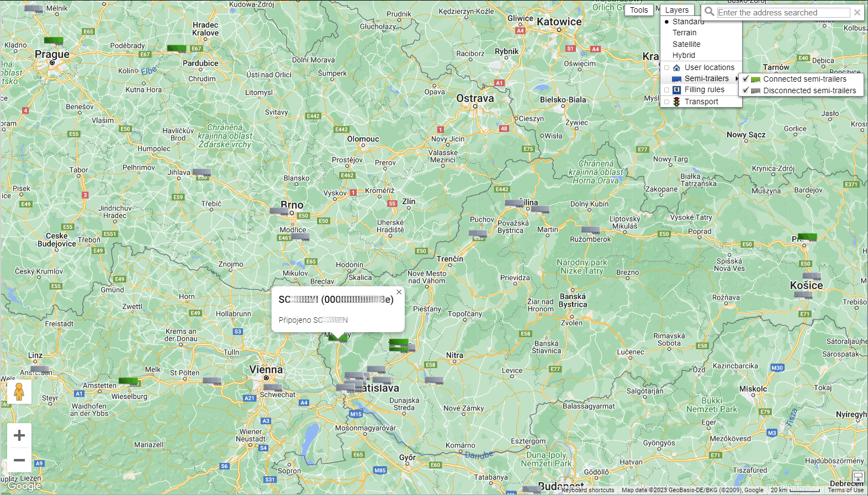Close the semi-trailer info popup
Image resolution: width=868 pixels, height=496 pixels.
click(399, 292)
